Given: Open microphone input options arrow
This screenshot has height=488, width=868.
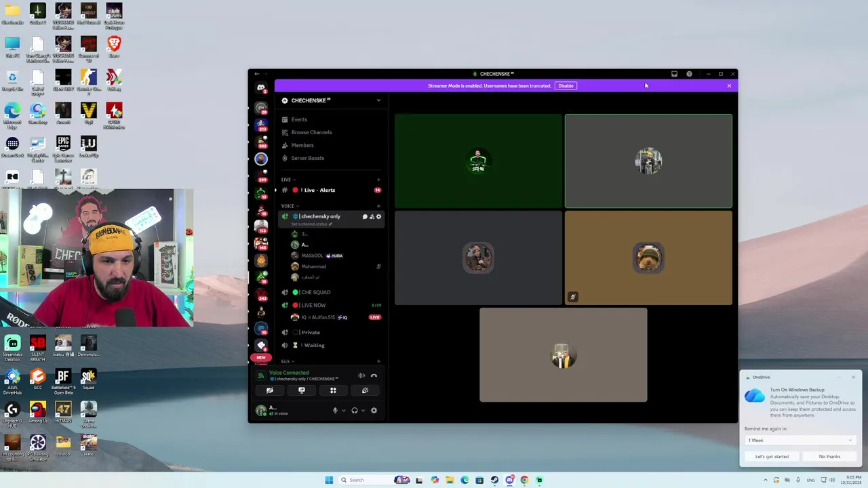Looking at the screenshot, I should click(343, 410).
